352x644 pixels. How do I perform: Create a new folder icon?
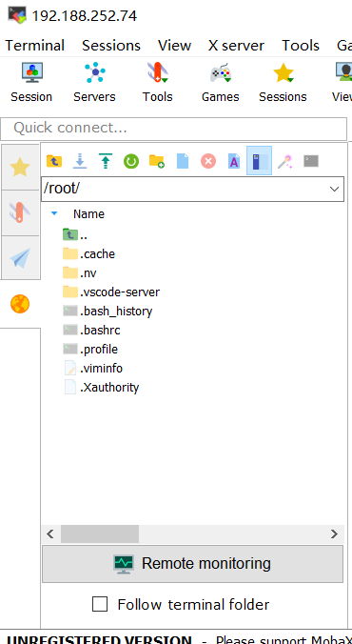[x=157, y=161]
